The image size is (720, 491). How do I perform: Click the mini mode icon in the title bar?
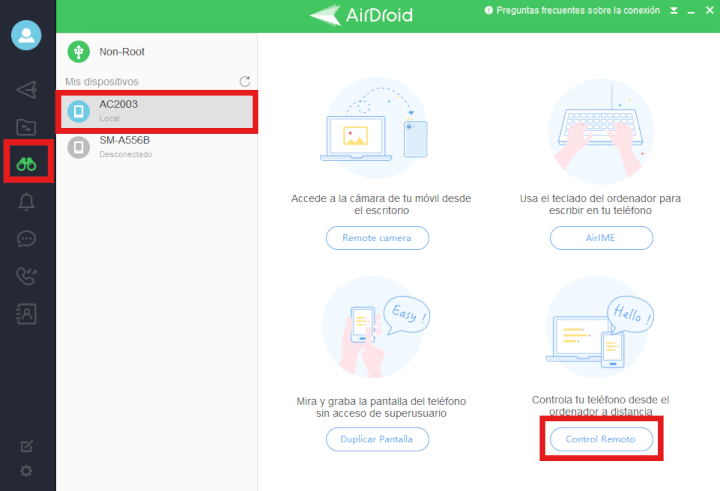[674, 10]
